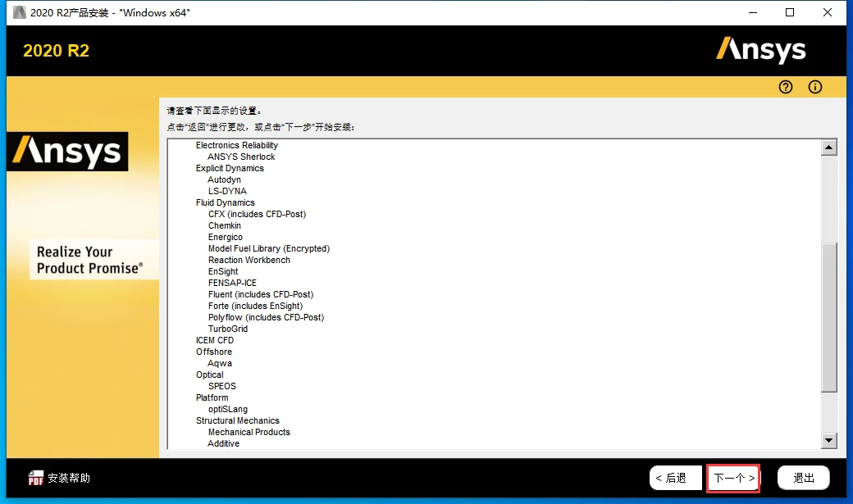Select the EnSight list item

pyautogui.click(x=223, y=271)
